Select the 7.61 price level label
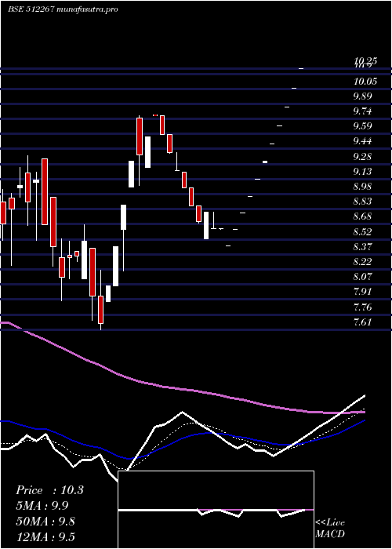Viewport: 392px width, 549px height. 362,322
